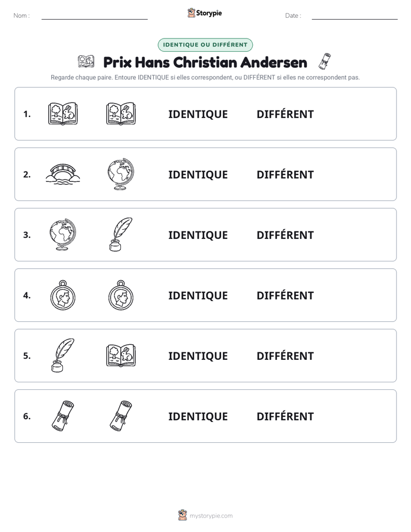Click the globe icon in row 2
Viewport: 411px width, 532px height.
point(121,174)
